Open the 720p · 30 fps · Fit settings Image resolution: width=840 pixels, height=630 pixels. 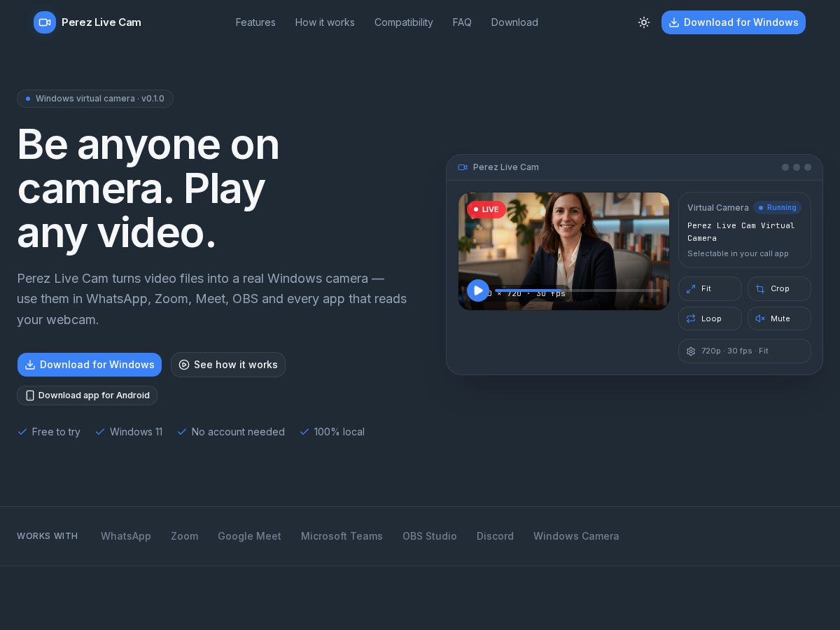tap(745, 351)
